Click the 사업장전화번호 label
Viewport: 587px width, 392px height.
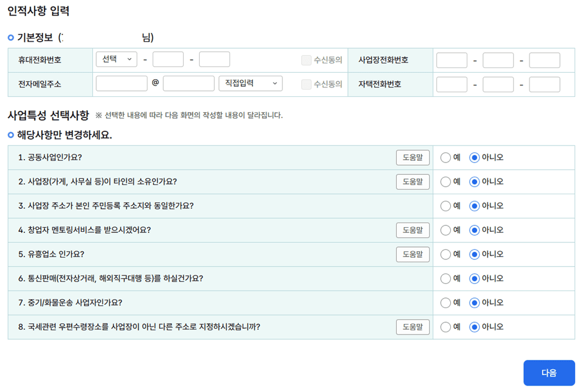[383, 60]
